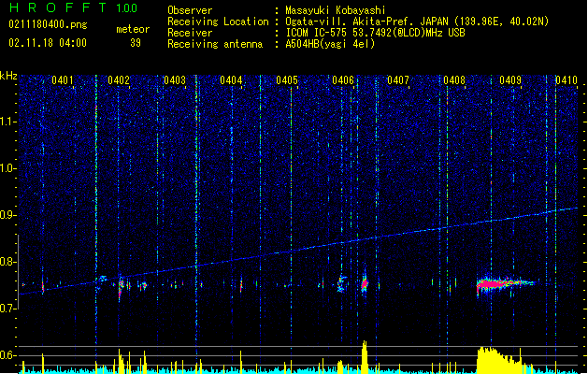588x374 pixels.
Task: Click the 0407 time marker
Action: click(x=398, y=80)
